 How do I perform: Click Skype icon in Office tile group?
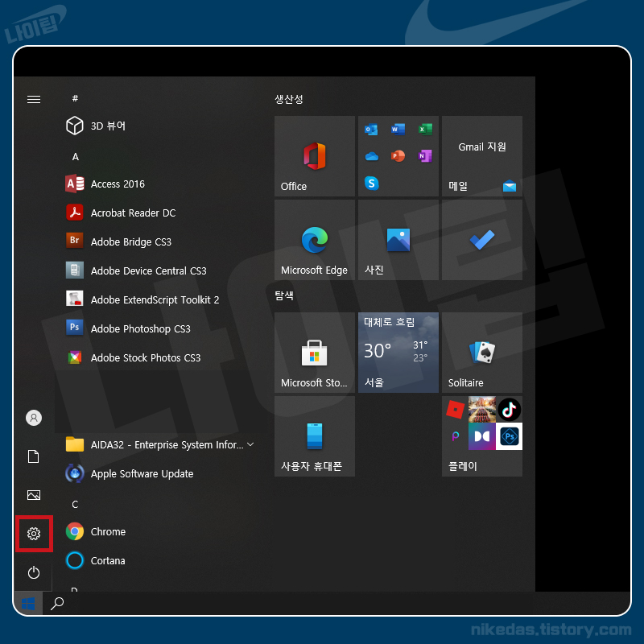tap(371, 183)
